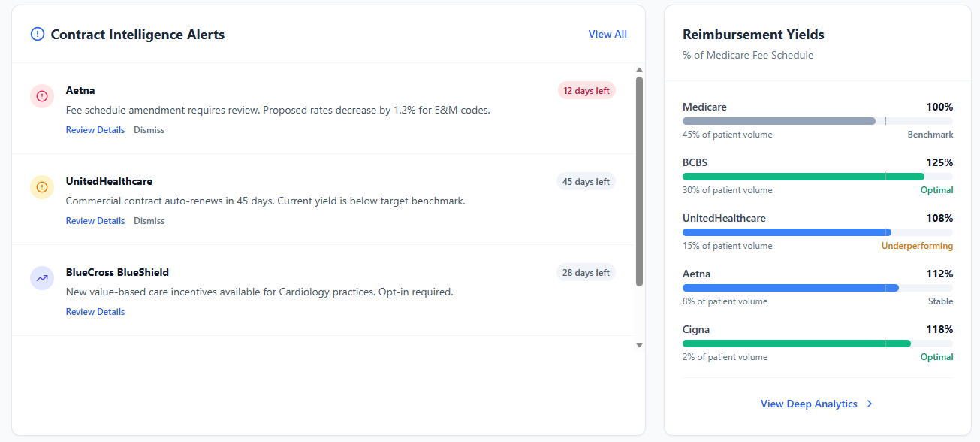Click the BCBS label in yields
This screenshot has width=980, height=442.
point(695,163)
